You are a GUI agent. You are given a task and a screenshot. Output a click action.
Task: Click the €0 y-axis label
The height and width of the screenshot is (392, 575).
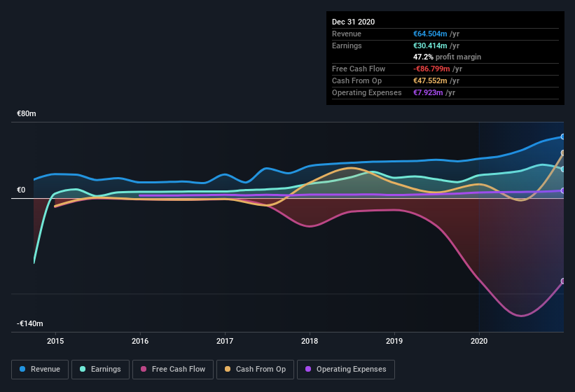tap(21, 190)
